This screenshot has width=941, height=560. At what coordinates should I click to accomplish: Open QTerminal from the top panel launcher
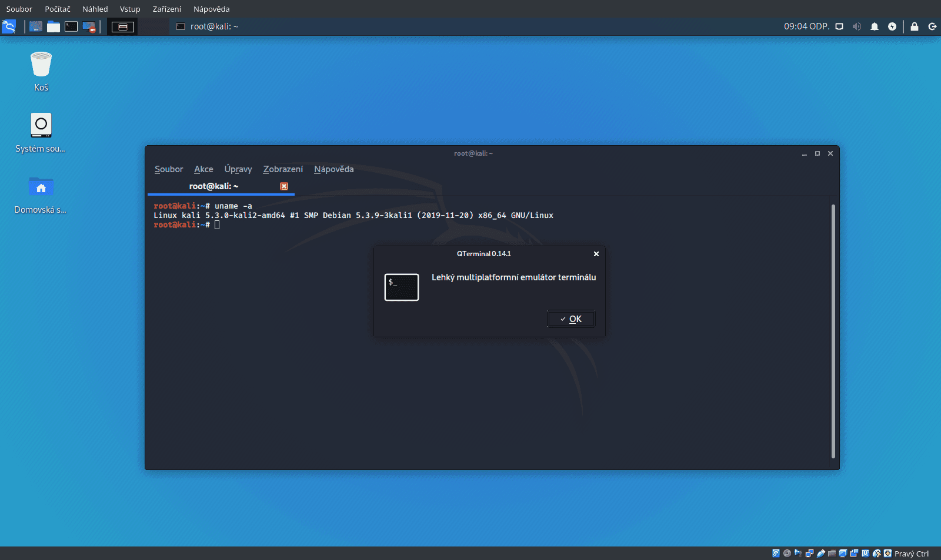click(71, 26)
